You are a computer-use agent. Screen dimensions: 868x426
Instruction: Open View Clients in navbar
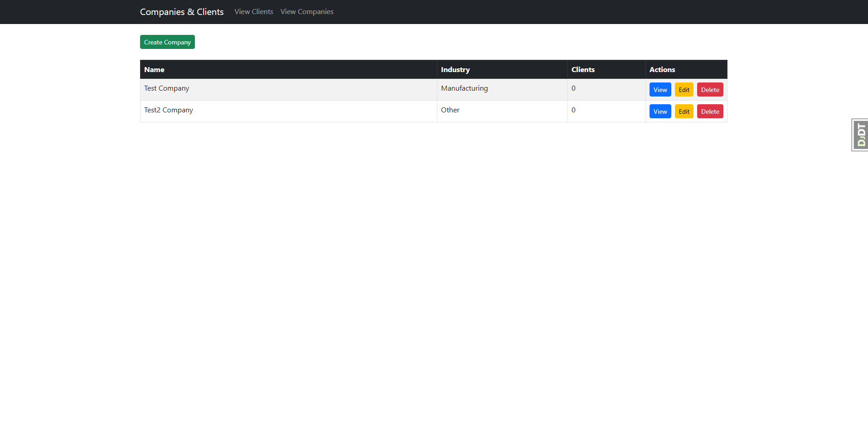pos(254,12)
